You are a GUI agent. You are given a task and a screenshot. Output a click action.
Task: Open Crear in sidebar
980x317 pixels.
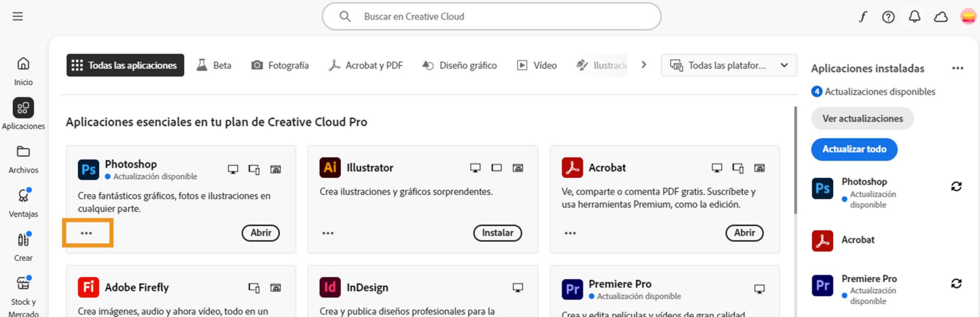pos(23,247)
